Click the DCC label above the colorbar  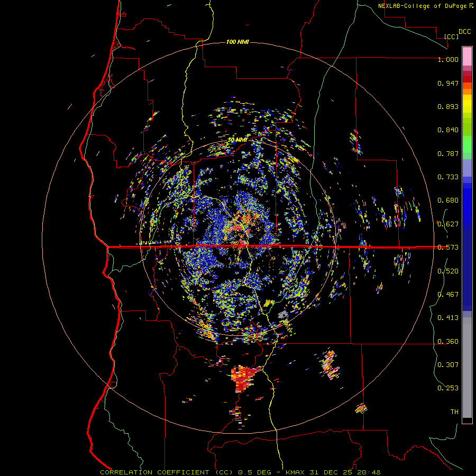point(465,32)
